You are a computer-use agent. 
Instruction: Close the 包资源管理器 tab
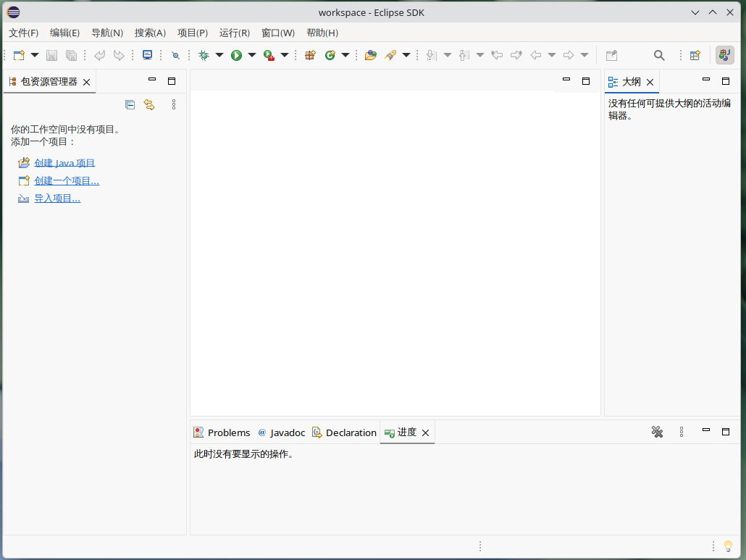(x=87, y=83)
